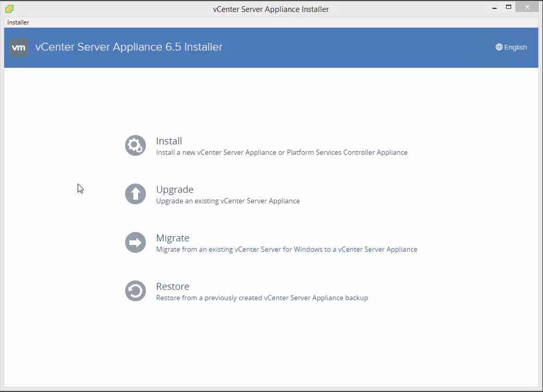This screenshot has height=392, width=543.
Task: Click the Upgrade up-arrow icon
Action: pos(135,194)
